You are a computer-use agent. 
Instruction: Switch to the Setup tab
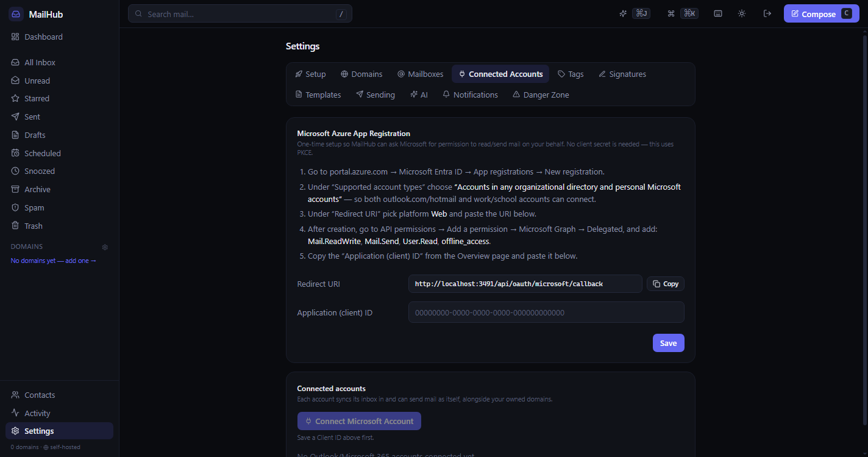[310, 74]
